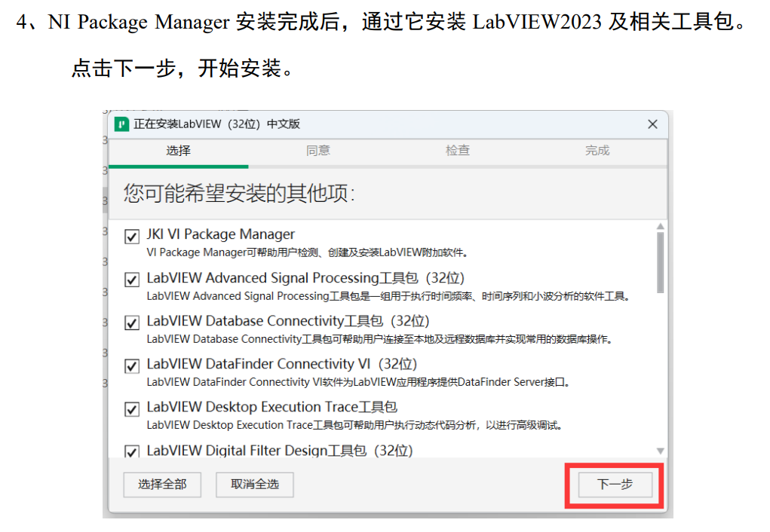Screen dimensions: 770x532
Task: Click the list scrollbar down arrow
Action: coord(661,451)
